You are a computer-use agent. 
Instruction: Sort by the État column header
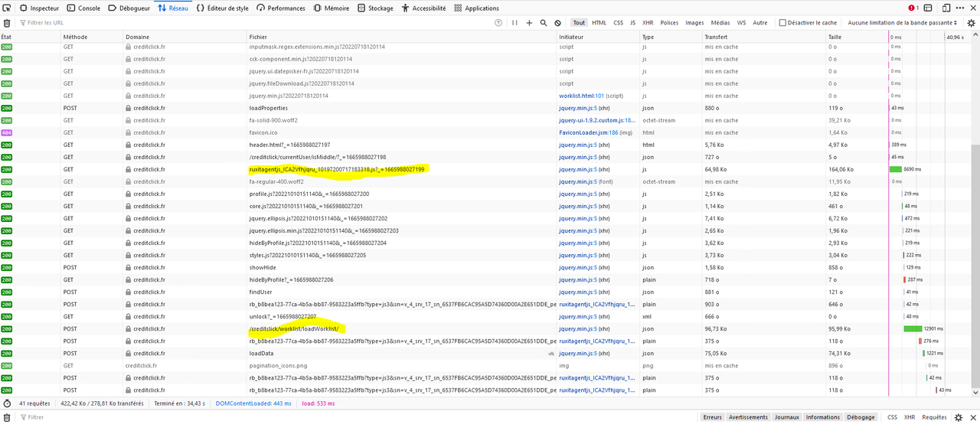pyautogui.click(x=31, y=37)
